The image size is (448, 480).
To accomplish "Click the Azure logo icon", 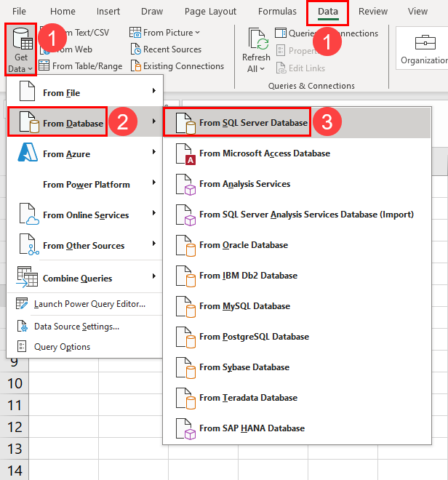I will coord(28,152).
